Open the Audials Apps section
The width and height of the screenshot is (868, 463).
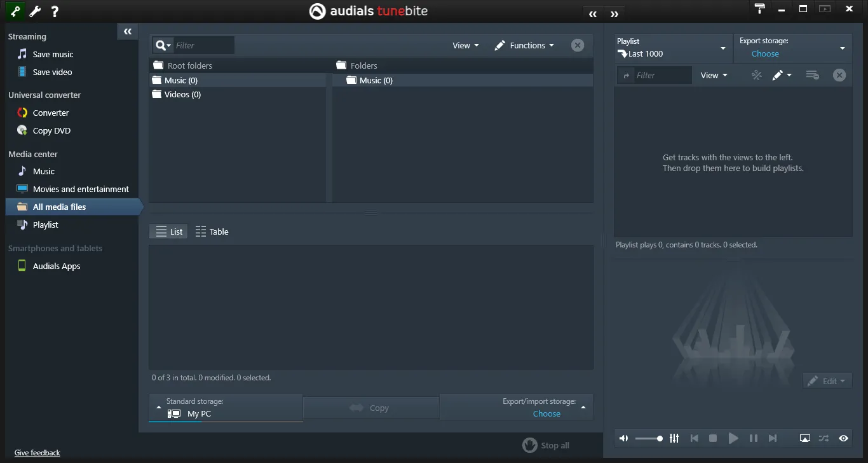(x=57, y=266)
